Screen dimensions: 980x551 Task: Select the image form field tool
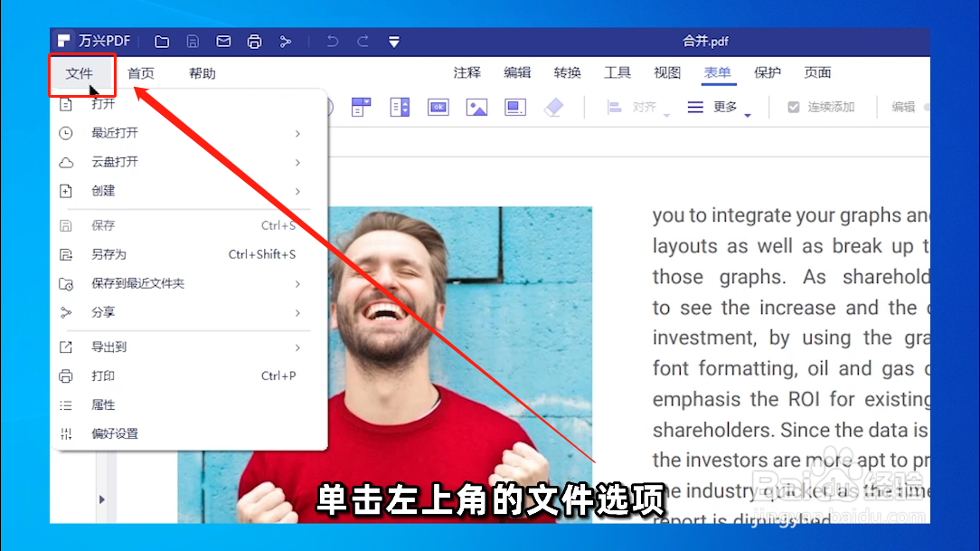pos(476,107)
